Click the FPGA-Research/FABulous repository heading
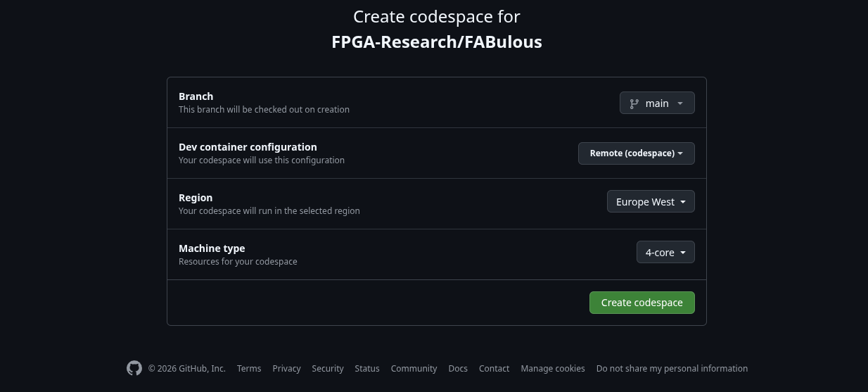Image resolution: width=868 pixels, height=392 pixels. pyautogui.click(x=436, y=42)
